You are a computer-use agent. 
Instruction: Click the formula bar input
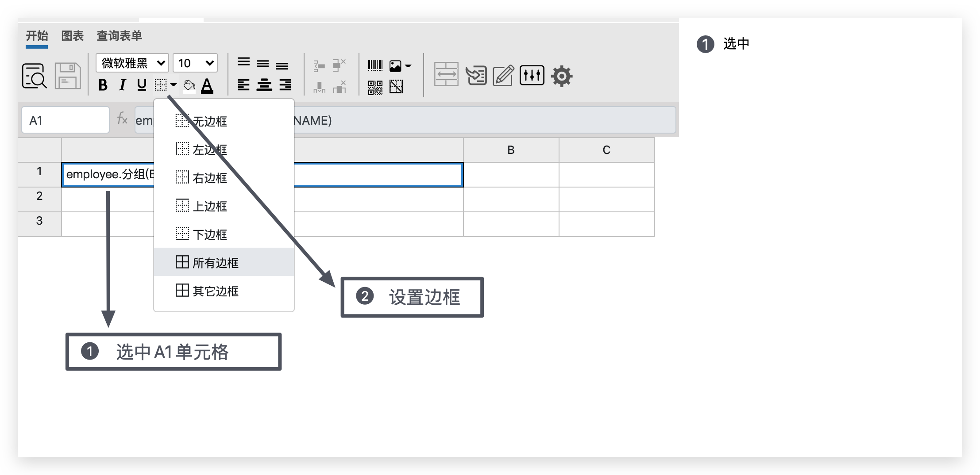[405, 120]
